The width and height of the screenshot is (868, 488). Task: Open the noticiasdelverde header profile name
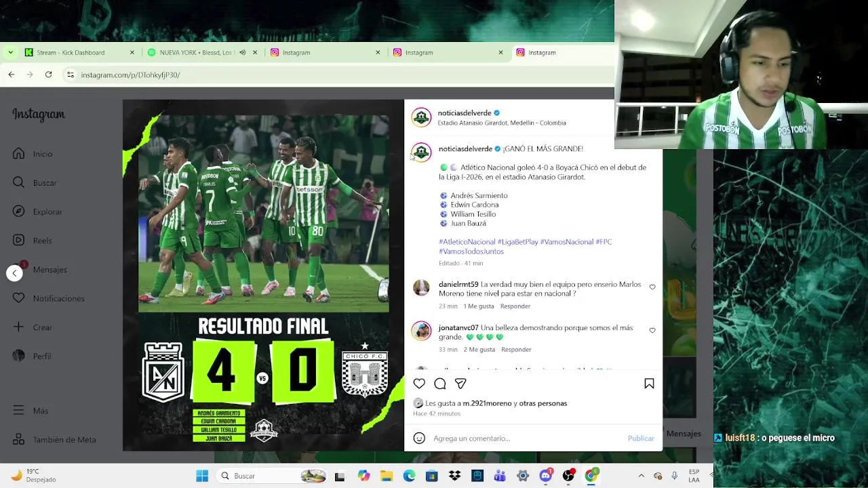coord(465,113)
